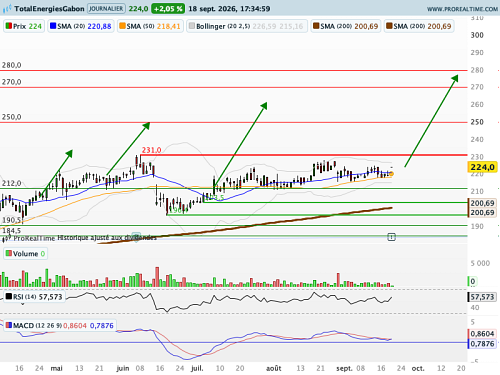Click 'Historique ajusté aux dividendes' text
This screenshot has width=500, height=375.
click(x=107, y=237)
